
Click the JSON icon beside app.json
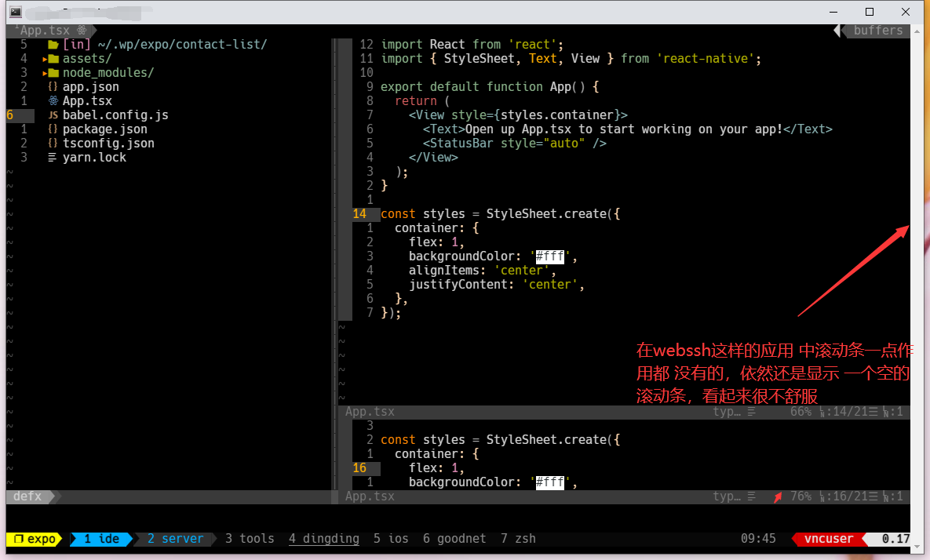click(x=53, y=86)
